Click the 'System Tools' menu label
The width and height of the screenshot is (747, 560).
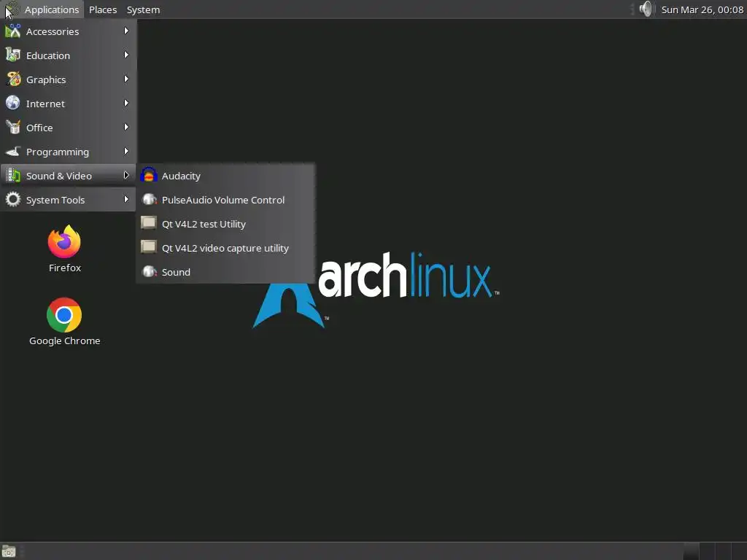point(55,200)
